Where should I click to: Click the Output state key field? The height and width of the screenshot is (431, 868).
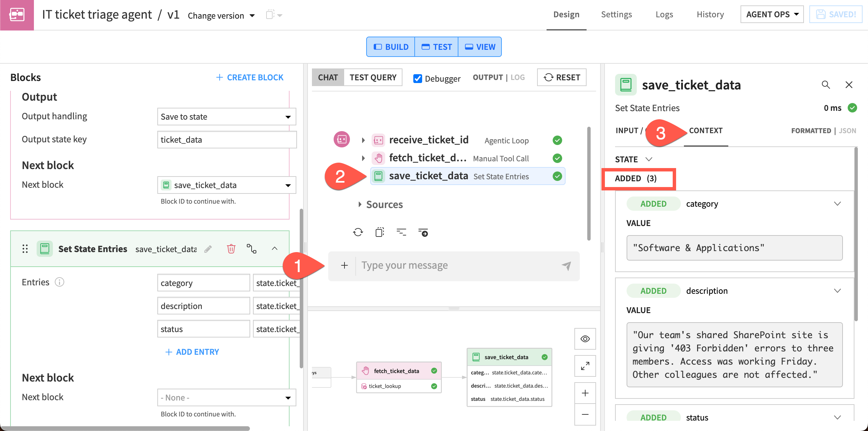[x=227, y=140]
